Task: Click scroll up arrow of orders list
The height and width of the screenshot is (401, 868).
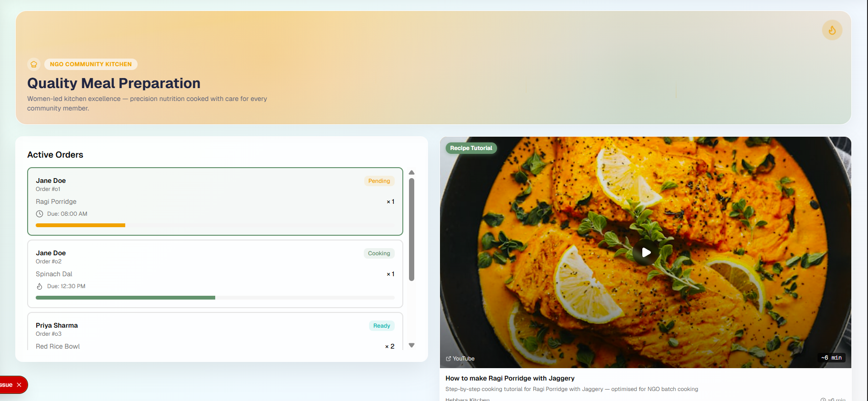Action: [x=412, y=172]
